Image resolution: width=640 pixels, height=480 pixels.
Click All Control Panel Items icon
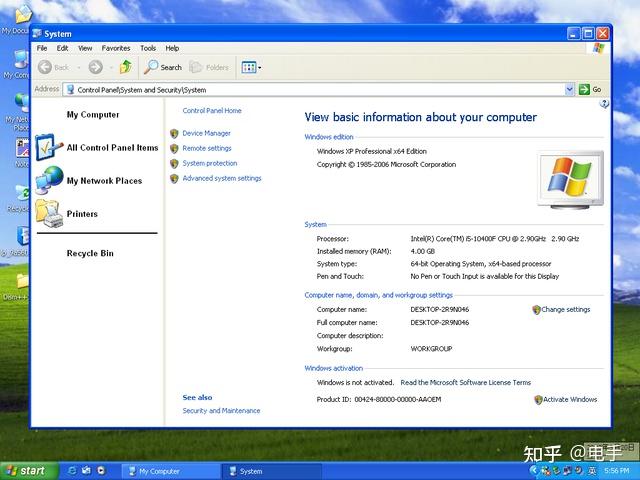49,147
